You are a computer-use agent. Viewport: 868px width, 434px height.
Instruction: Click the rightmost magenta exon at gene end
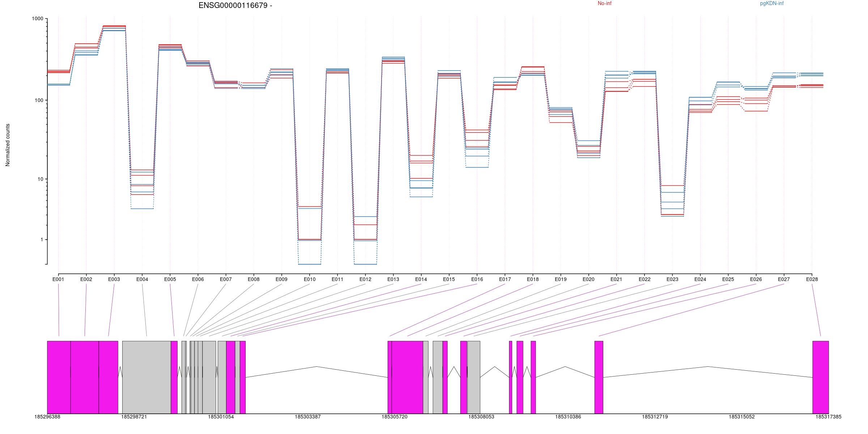(820, 377)
